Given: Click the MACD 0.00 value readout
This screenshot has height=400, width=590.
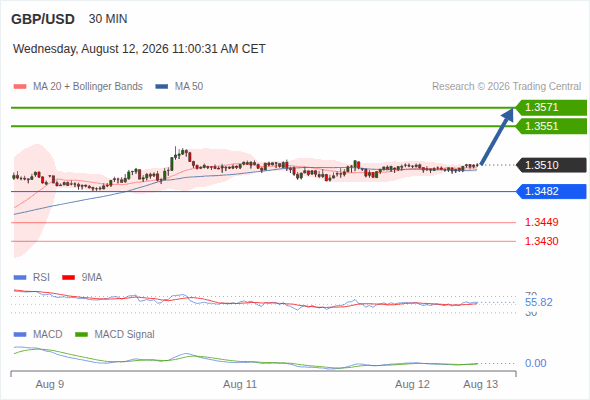Looking at the screenshot, I should point(536,363).
